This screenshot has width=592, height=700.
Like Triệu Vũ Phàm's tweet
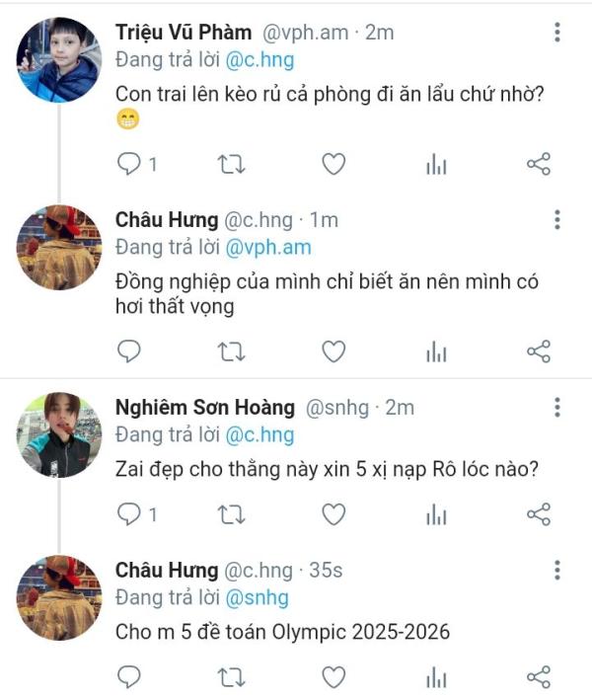click(x=333, y=165)
